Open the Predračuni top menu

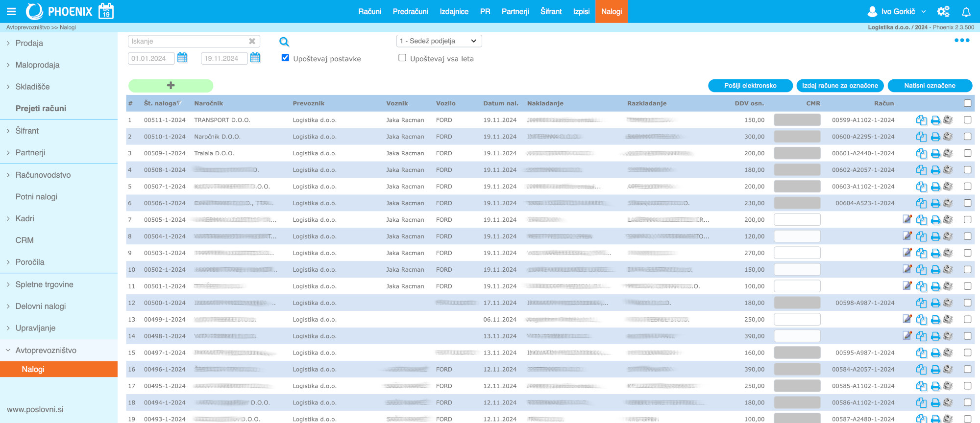(x=410, y=11)
